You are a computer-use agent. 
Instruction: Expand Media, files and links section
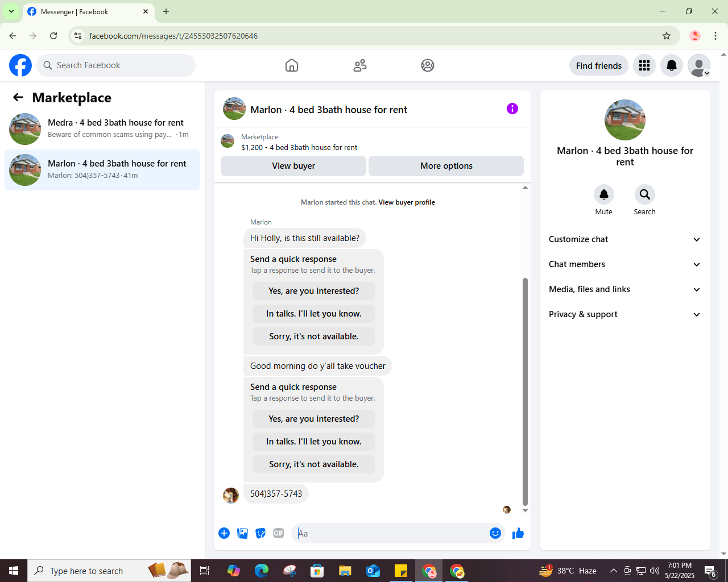tap(625, 289)
